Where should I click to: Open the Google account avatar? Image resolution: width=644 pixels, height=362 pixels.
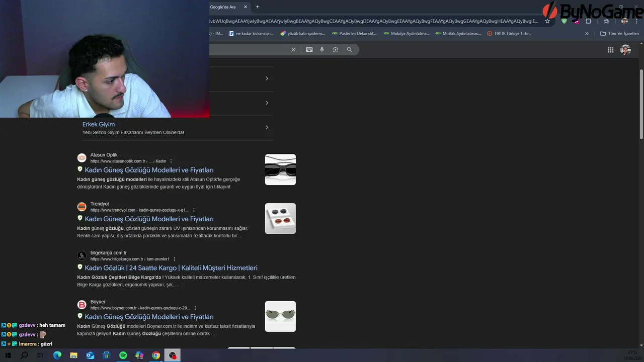(x=625, y=50)
